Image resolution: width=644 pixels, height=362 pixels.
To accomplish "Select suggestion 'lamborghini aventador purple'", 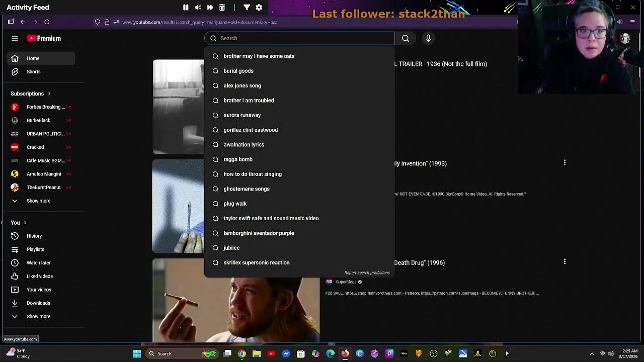I will tap(300, 233).
